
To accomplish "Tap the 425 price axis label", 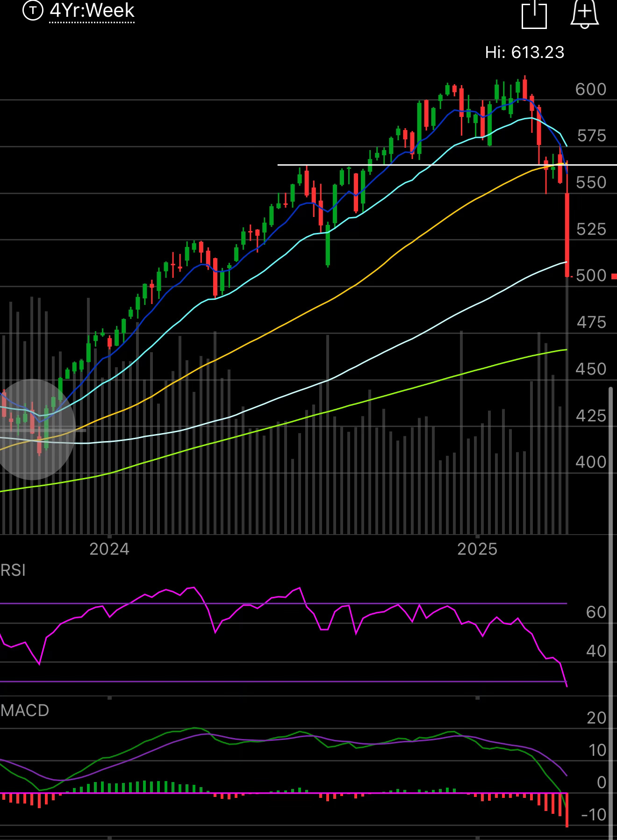I will (x=591, y=415).
